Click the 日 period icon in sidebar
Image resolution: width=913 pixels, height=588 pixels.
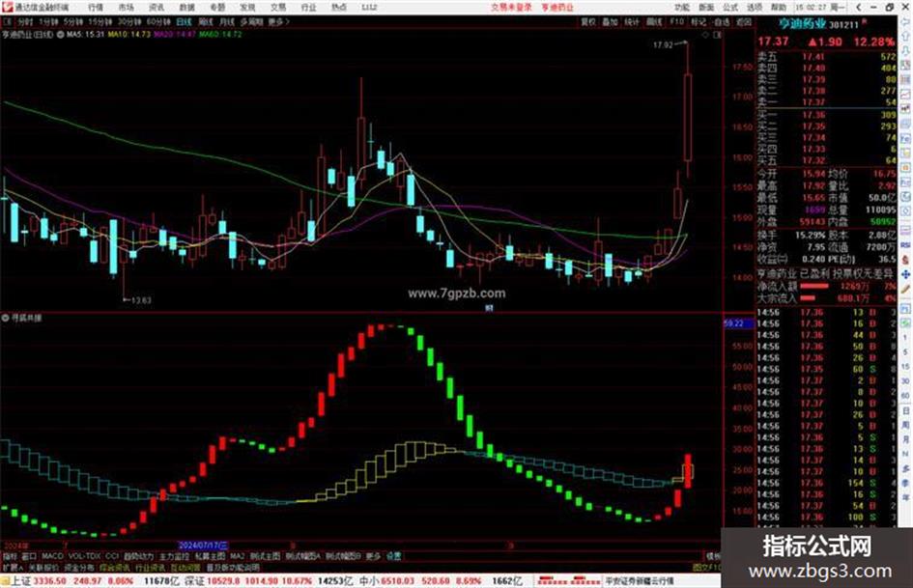(x=905, y=410)
